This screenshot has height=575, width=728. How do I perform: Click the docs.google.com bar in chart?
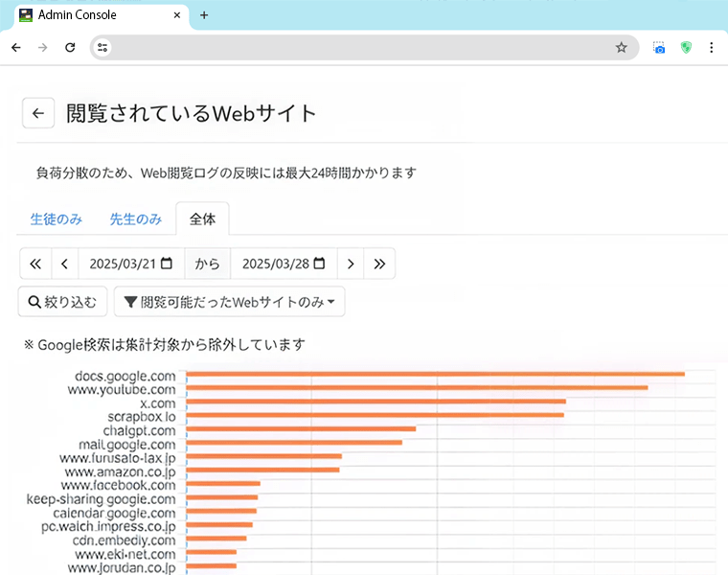tap(435, 374)
